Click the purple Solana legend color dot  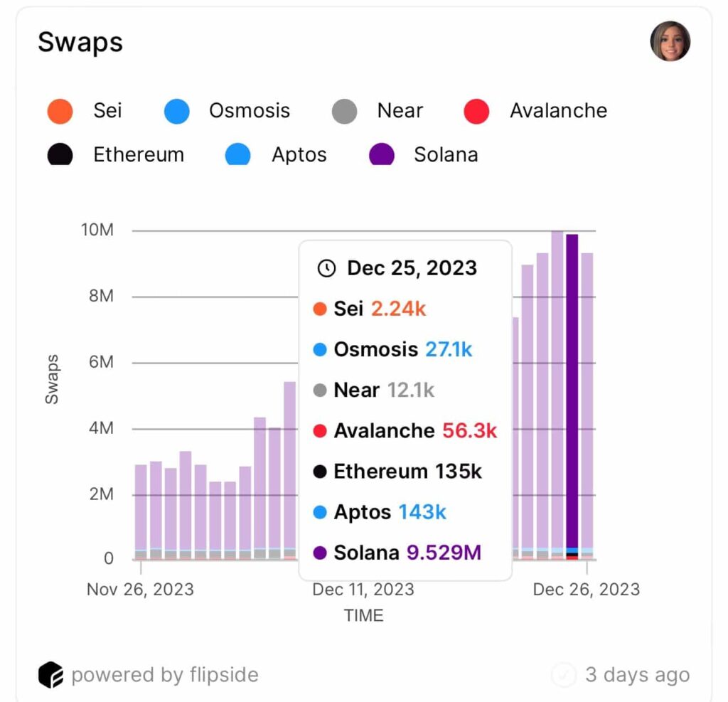(382, 155)
